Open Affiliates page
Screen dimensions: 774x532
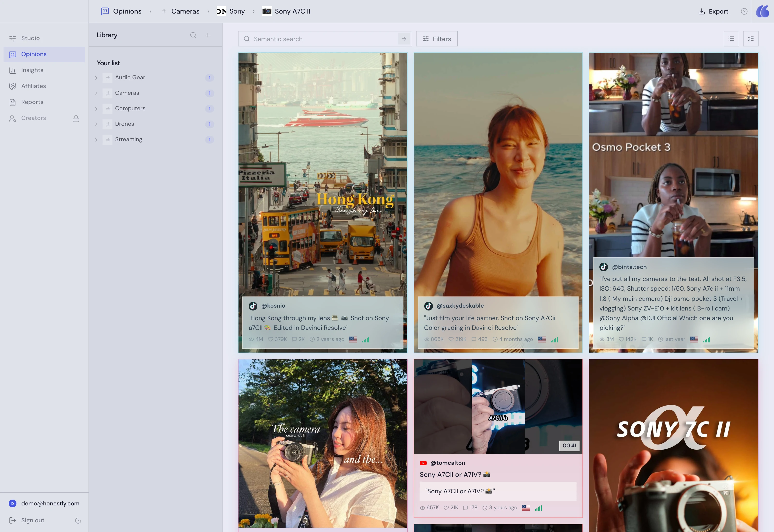[44, 86]
